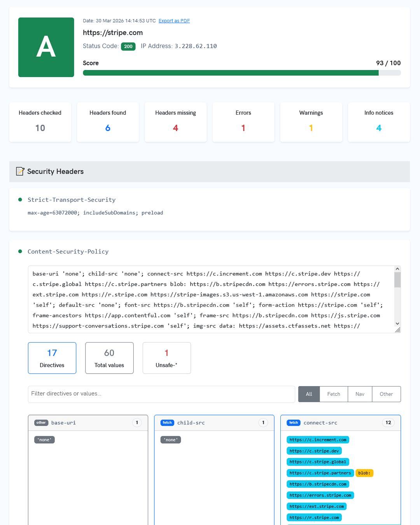Viewport: 420px width, 525px height.
Task: Click the Export as PDF link
Action: 174,21
